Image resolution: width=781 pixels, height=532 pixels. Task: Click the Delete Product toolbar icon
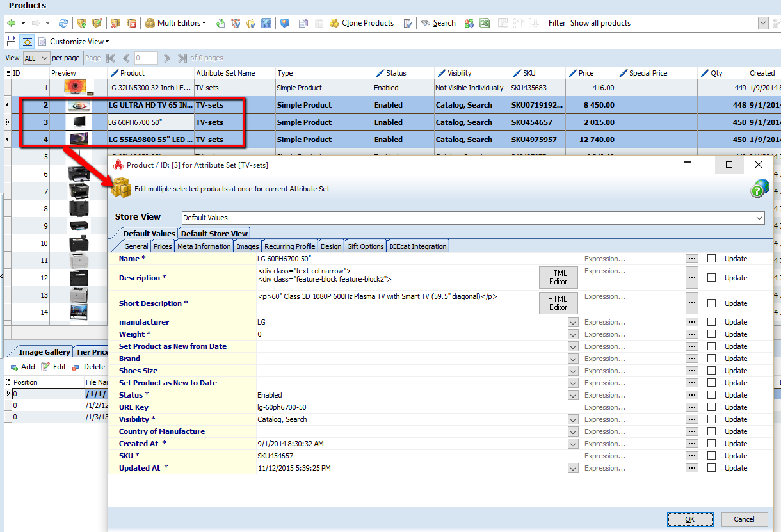[x=116, y=23]
